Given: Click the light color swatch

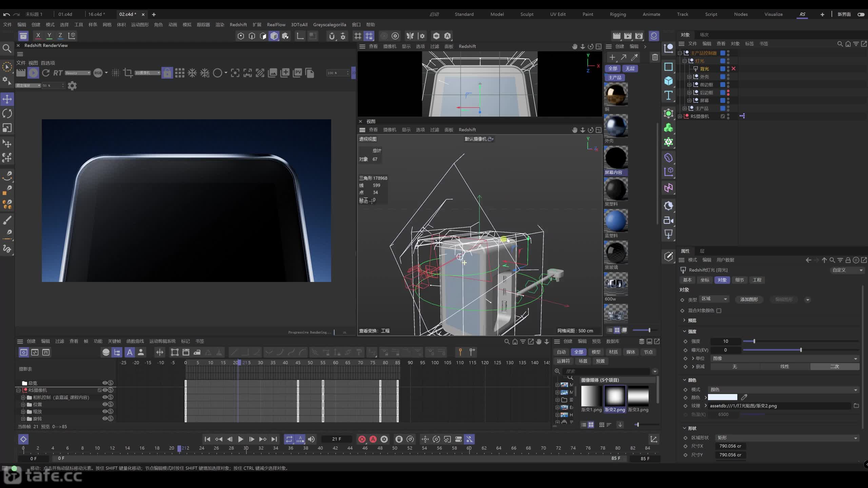Looking at the screenshot, I should 722,397.
